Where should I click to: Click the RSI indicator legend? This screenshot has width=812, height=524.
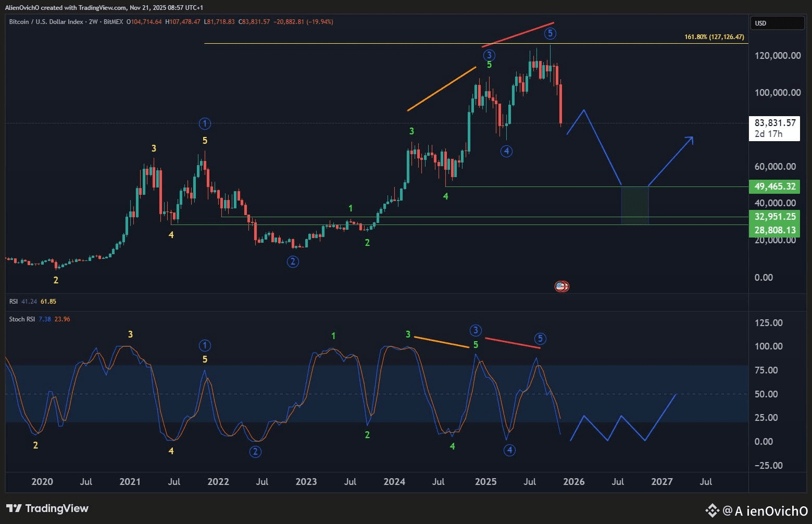32,302
